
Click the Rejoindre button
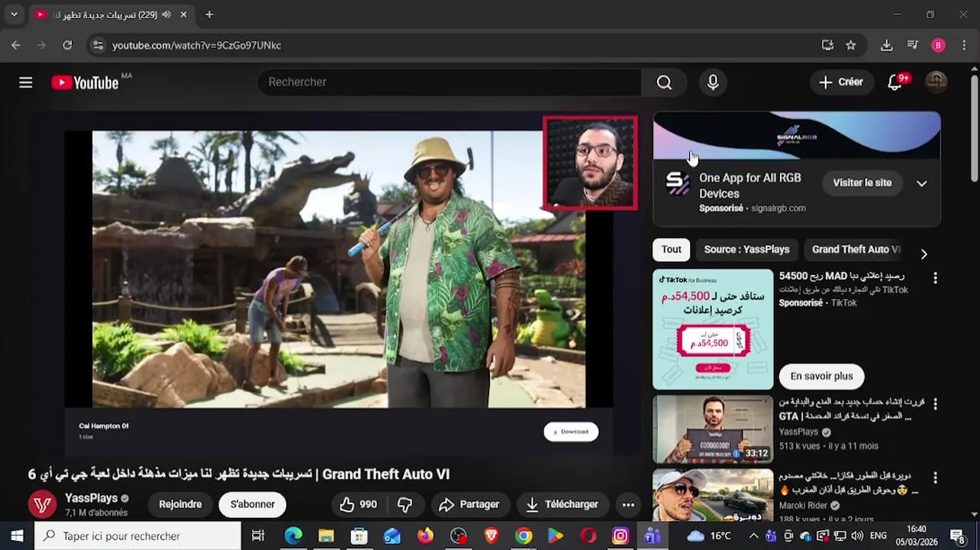coord(180,504)
